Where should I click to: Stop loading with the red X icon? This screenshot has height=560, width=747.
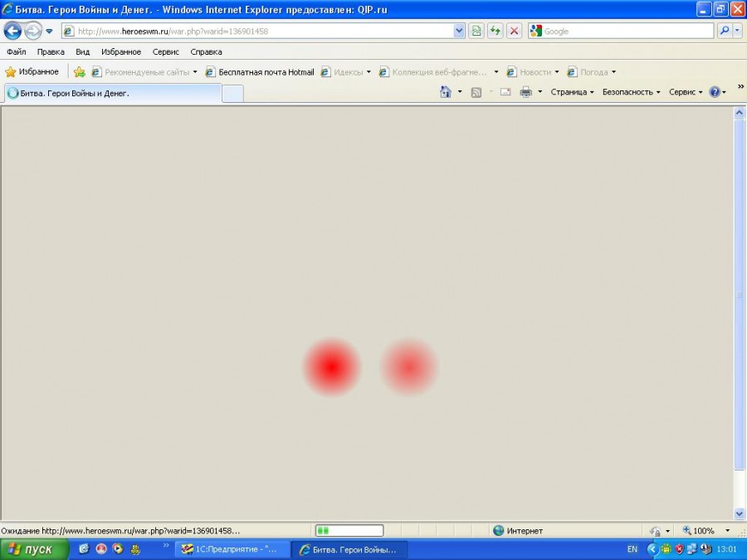514,32
